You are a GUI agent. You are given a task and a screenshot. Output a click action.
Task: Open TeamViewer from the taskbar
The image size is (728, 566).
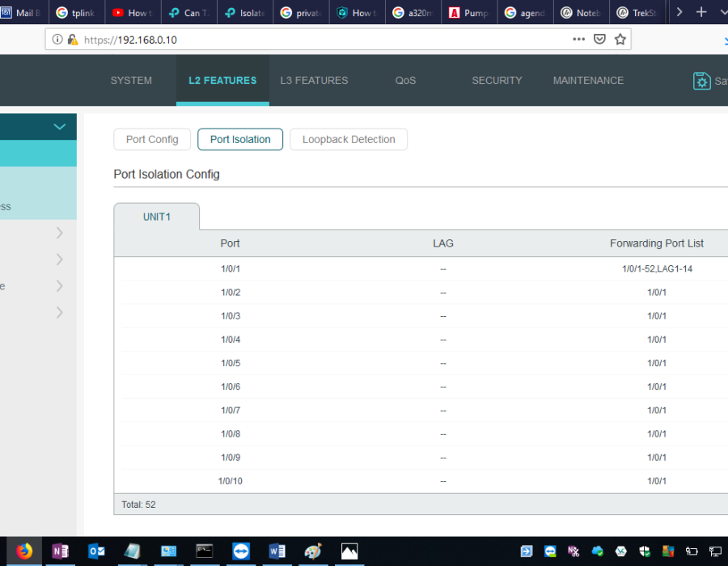click(241, 551)
